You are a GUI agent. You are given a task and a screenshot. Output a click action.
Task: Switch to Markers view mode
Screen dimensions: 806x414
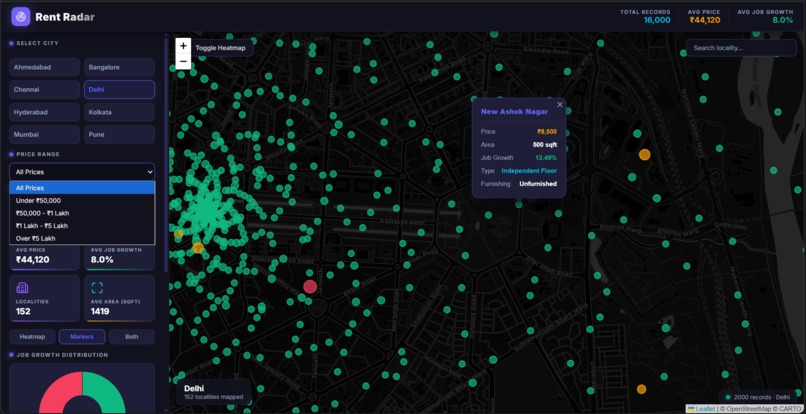click(82, 337)
